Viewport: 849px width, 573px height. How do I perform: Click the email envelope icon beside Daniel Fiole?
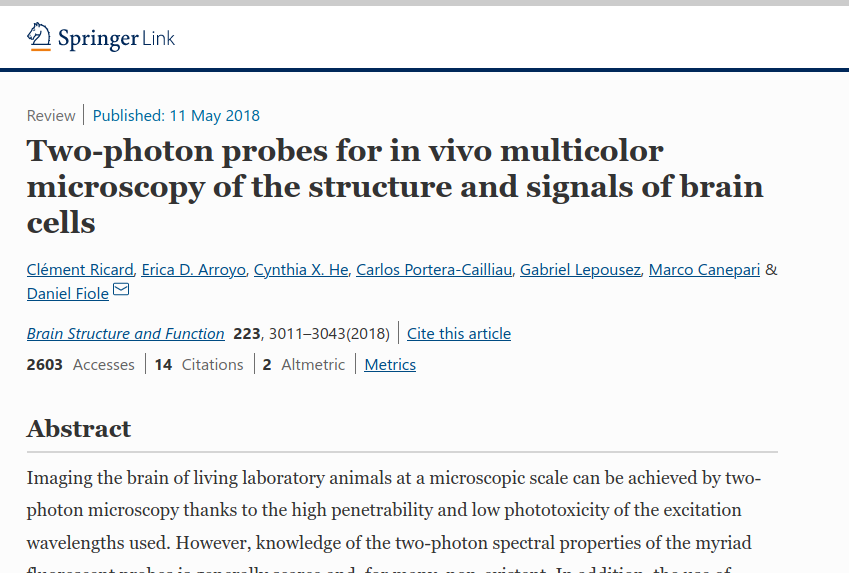pyautogui.click(x=121, y=290)
